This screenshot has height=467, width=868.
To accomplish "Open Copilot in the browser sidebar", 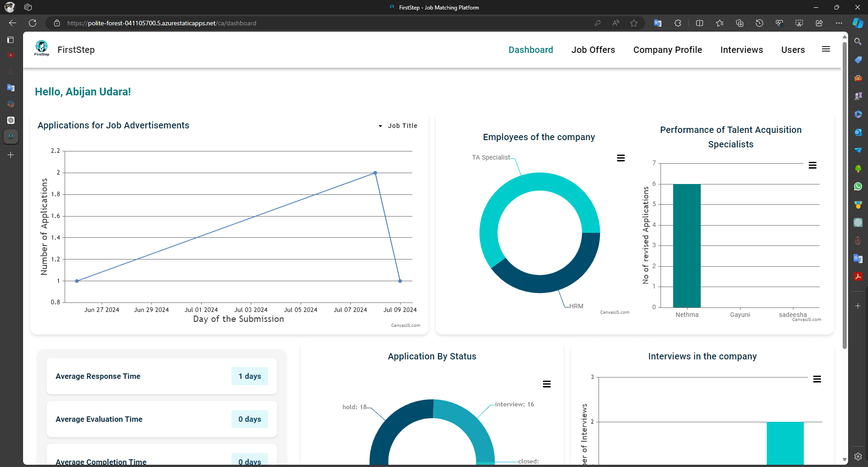I will tap(859, 23).
